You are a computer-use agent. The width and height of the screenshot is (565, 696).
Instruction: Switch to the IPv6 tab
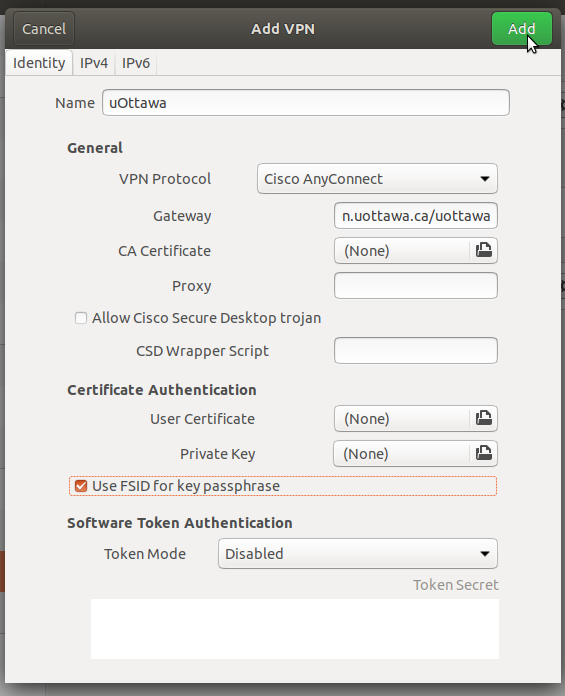coord(136,63)
